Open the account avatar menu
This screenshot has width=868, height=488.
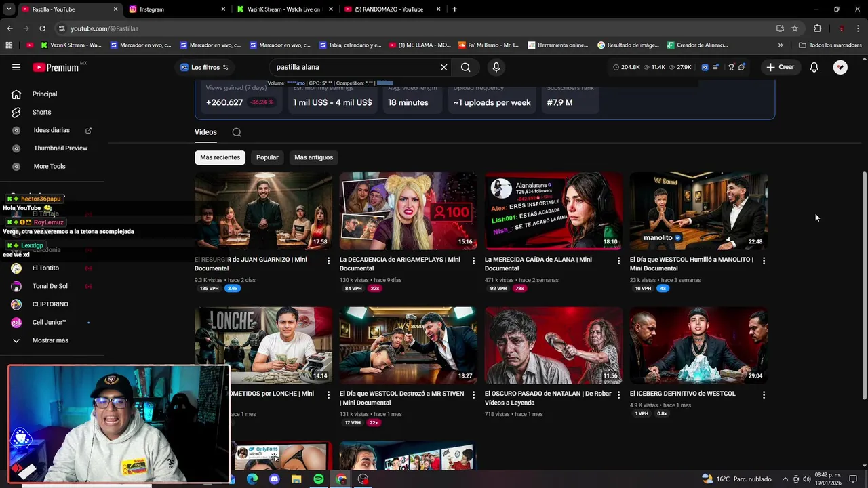tap(840, 67)
